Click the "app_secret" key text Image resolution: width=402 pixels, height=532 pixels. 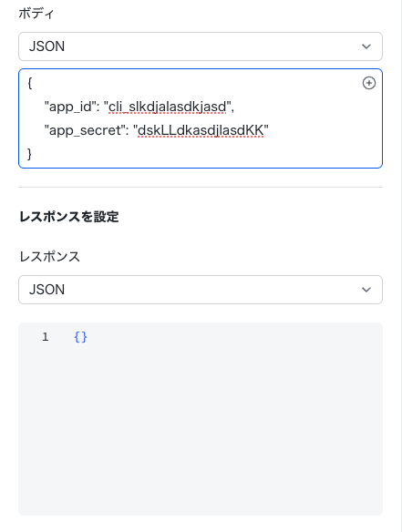tap(85, 130)
